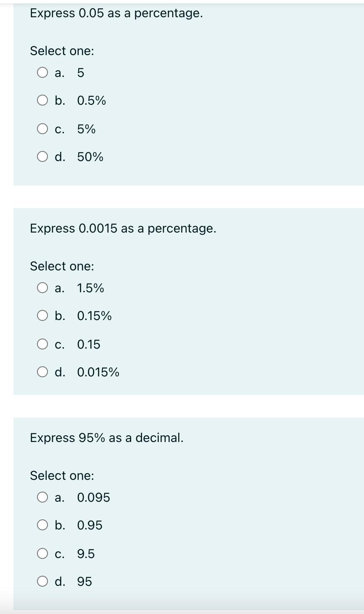Choose radio option 0.15%

[x=42, y=316]
